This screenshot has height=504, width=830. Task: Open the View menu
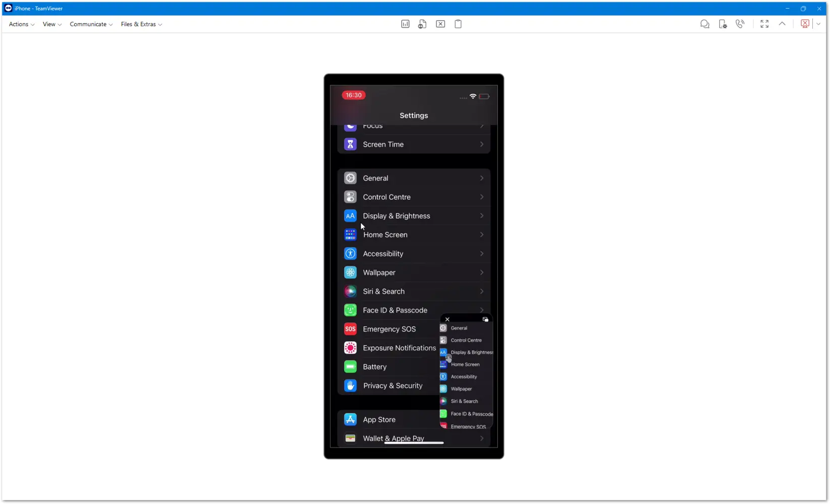pyautogui.click(x=52, y=24)
